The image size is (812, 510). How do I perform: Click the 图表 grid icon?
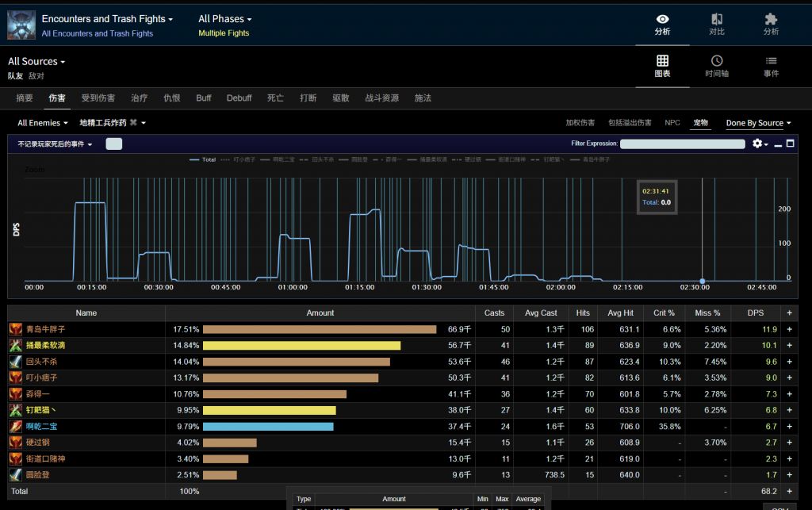tap(662, 67)
